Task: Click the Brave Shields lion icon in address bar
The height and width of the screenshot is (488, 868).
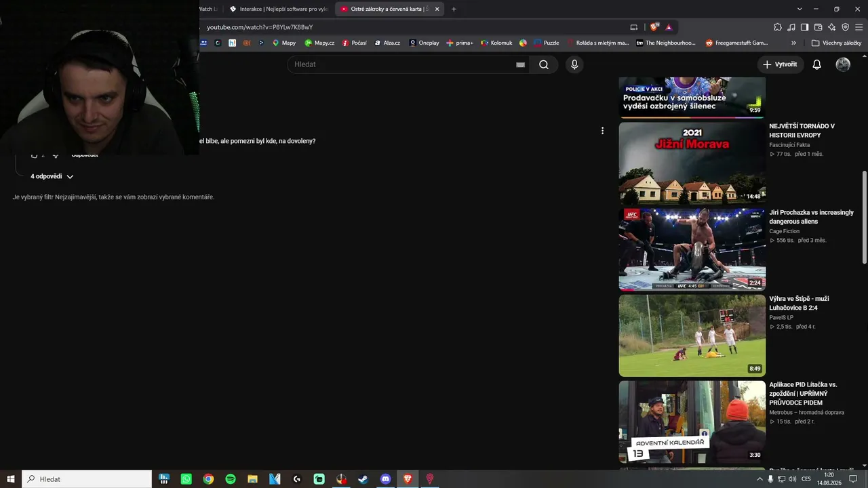Action: click(654, 27)
